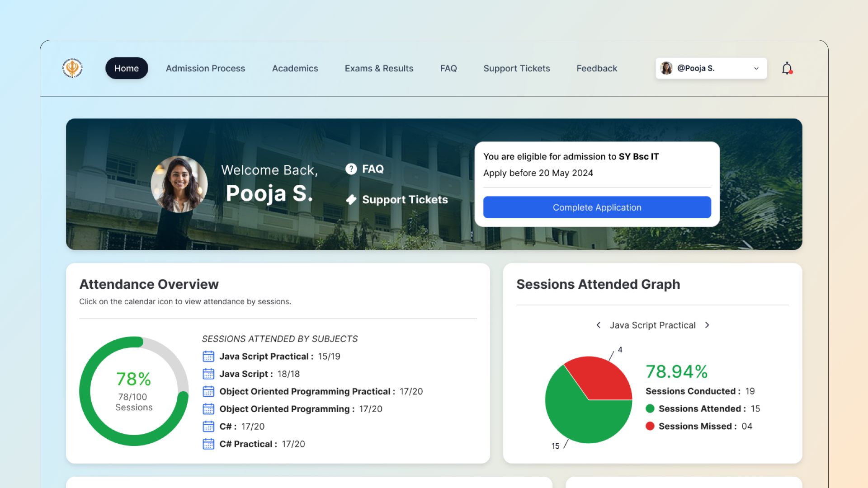Click 'Welcome Back,' greeting text
Image resolution: width=868 pixels, height=488 pixels.
[269, 170]
